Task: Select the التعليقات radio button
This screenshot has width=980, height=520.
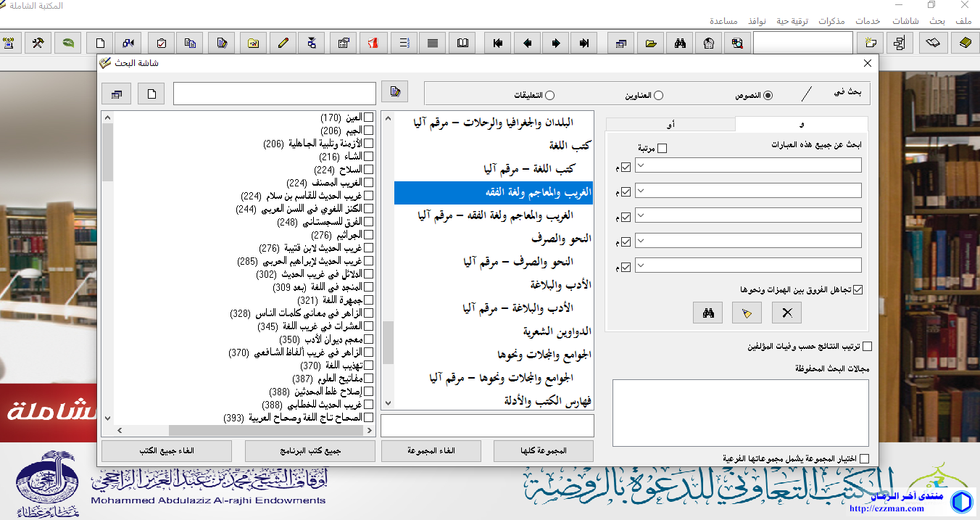Action: coord(550,95)
